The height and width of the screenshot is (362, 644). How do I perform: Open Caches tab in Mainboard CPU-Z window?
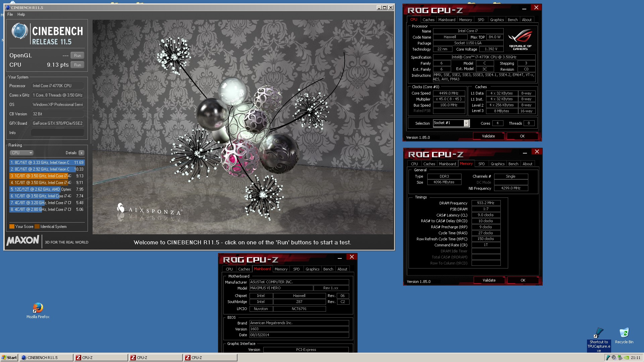(244, 269)
